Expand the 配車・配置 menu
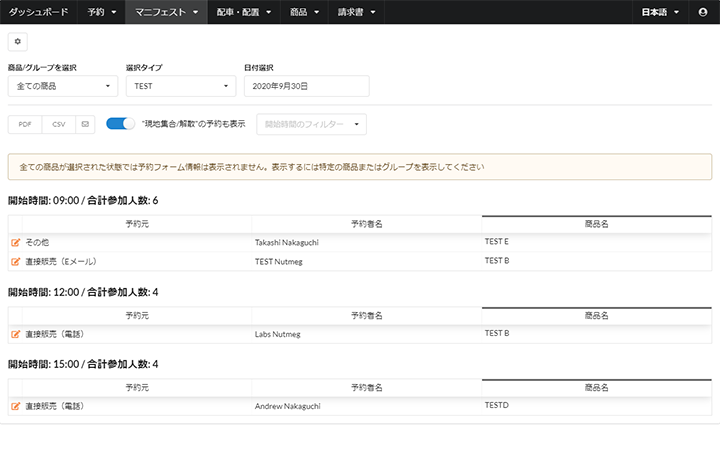The width and height of the screenshot is (720, 450). click(x=244, y=12)
